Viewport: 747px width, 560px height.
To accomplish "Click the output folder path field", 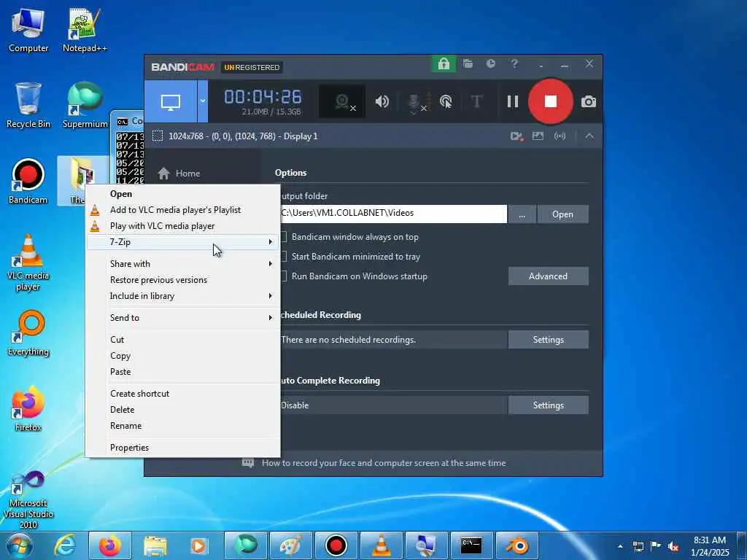I will (393, 214).
